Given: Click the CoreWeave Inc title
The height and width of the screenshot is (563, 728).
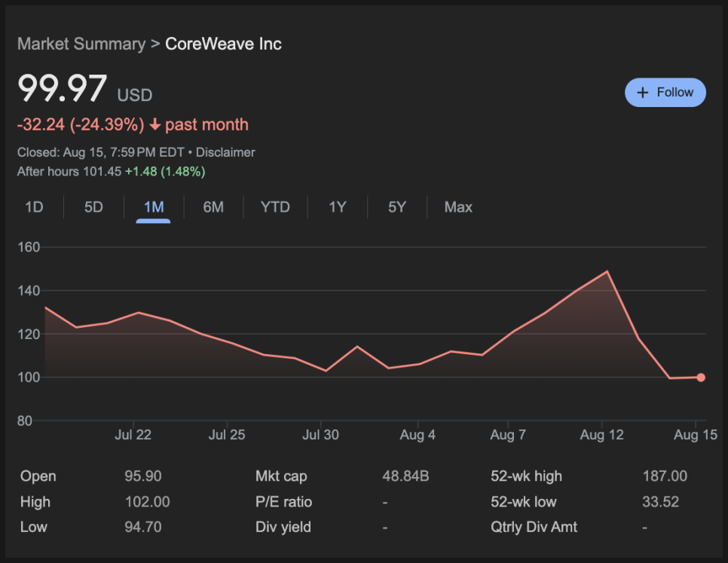Looking at the screenshot, I should point(223,44).
